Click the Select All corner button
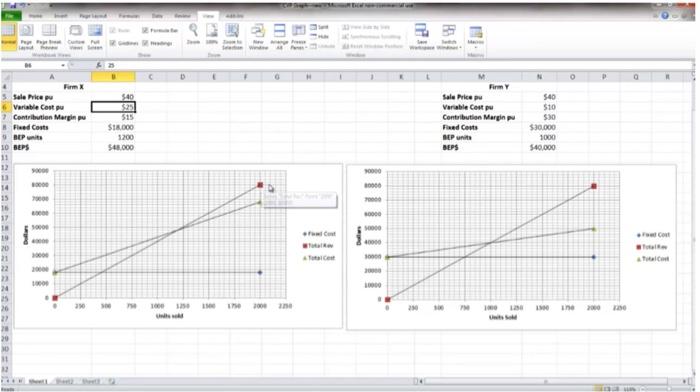Image resolution: width=700 pixels, height=392 pixels. [6, 77]
